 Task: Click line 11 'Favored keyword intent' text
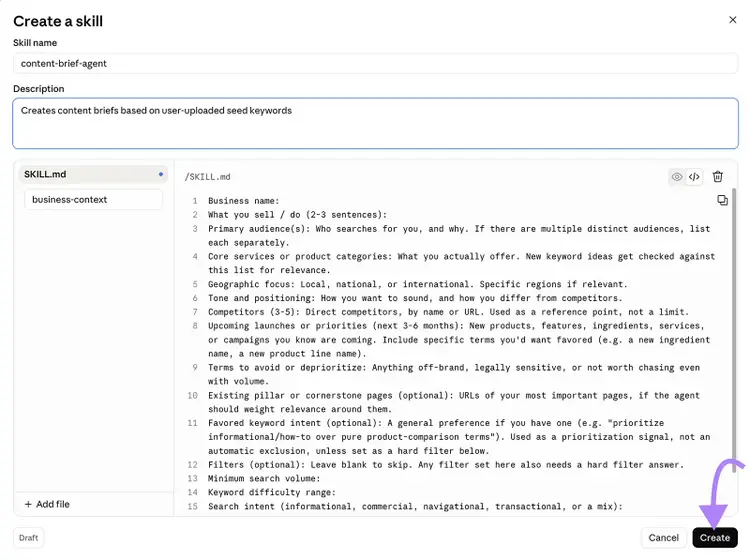pyautogui.click(x=264, y=423)
